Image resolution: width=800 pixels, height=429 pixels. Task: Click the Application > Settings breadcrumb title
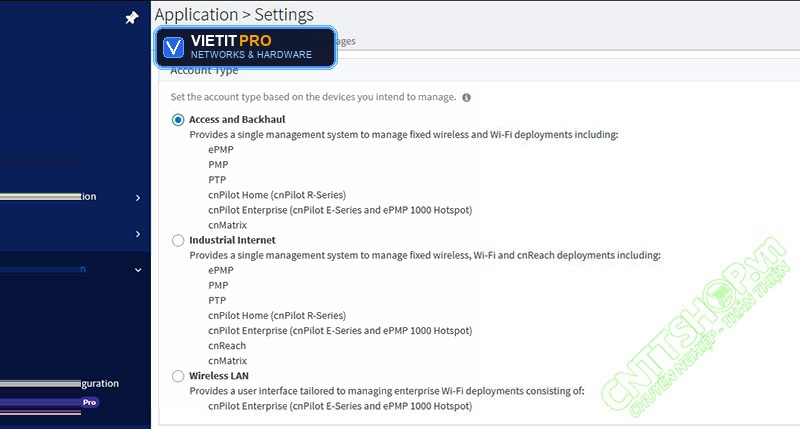click(x=234, y=15)
